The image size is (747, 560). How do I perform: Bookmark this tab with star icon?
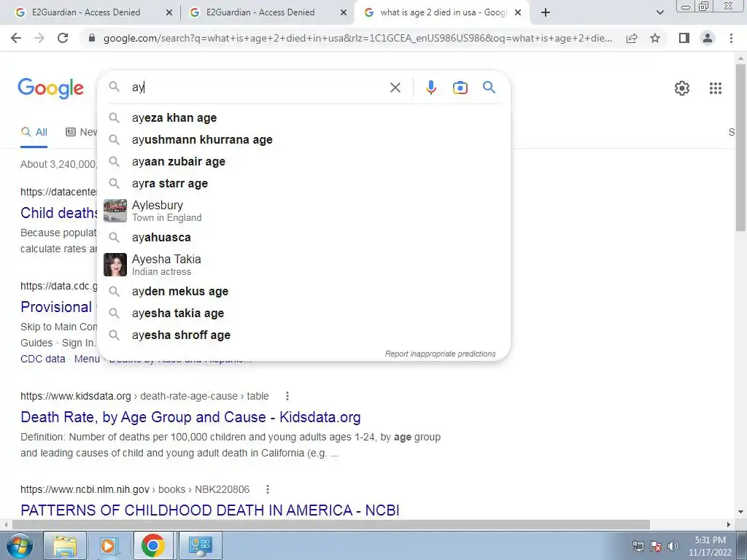tap(655, 38)
